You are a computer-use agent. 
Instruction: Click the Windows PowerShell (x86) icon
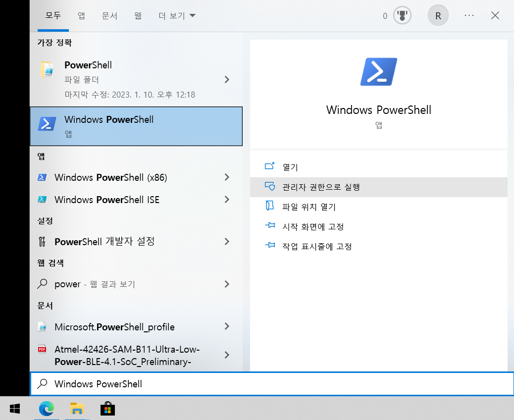click(x=42, y=177)
